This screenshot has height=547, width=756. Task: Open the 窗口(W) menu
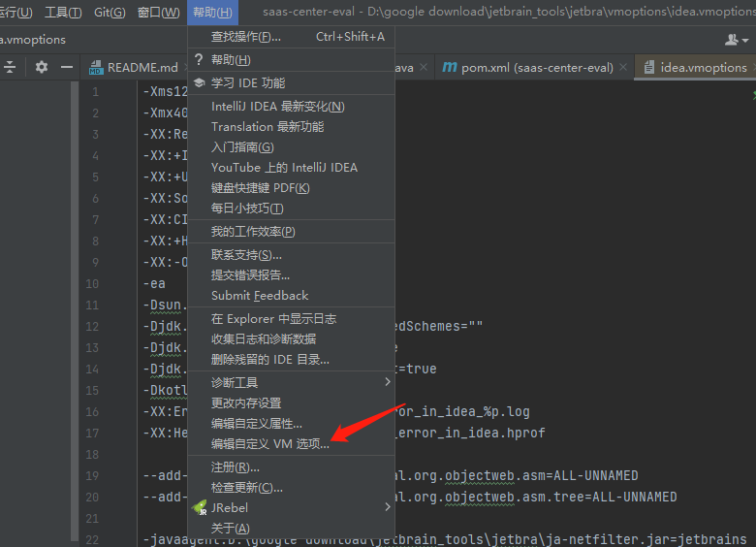click(159, 12)
